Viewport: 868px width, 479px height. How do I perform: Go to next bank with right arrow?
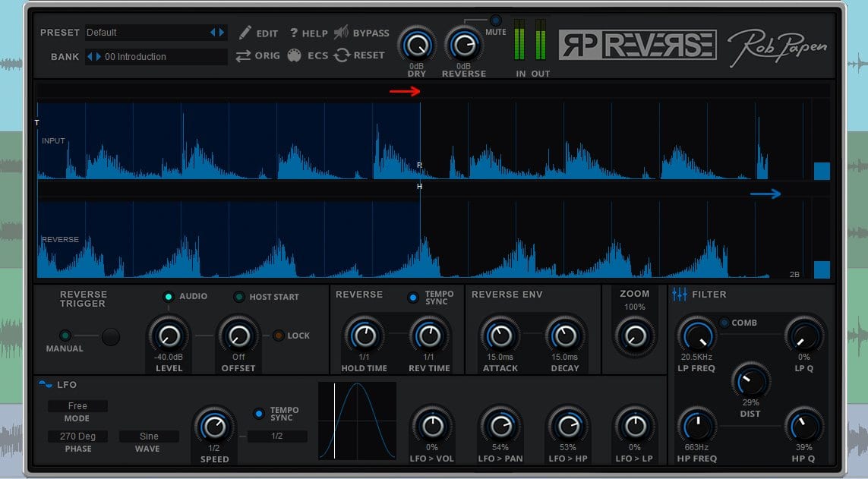[99, 56]
